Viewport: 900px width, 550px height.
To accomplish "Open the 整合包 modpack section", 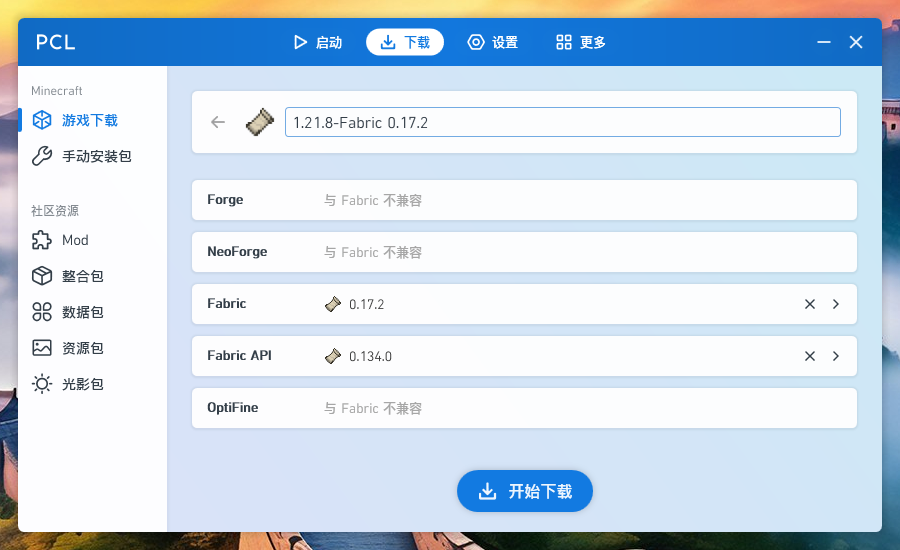I will 82,276.
